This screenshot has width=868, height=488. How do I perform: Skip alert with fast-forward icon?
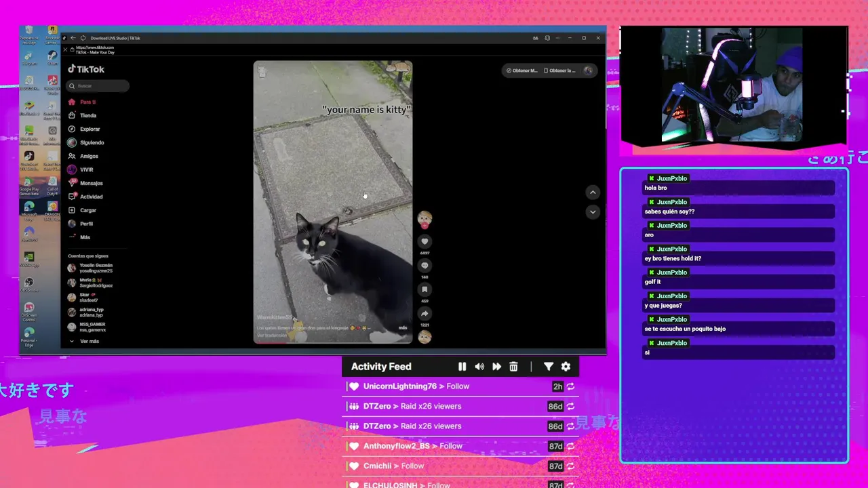point(496,367)
